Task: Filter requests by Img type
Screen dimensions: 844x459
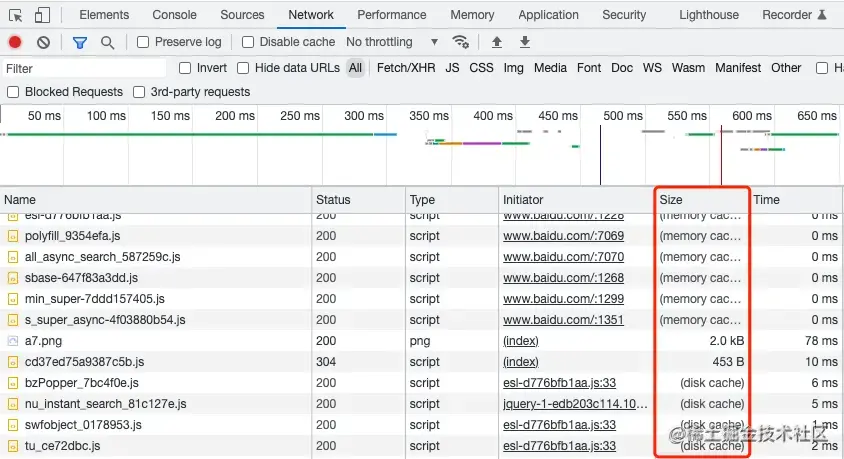Action: click(x=514, y=68)
